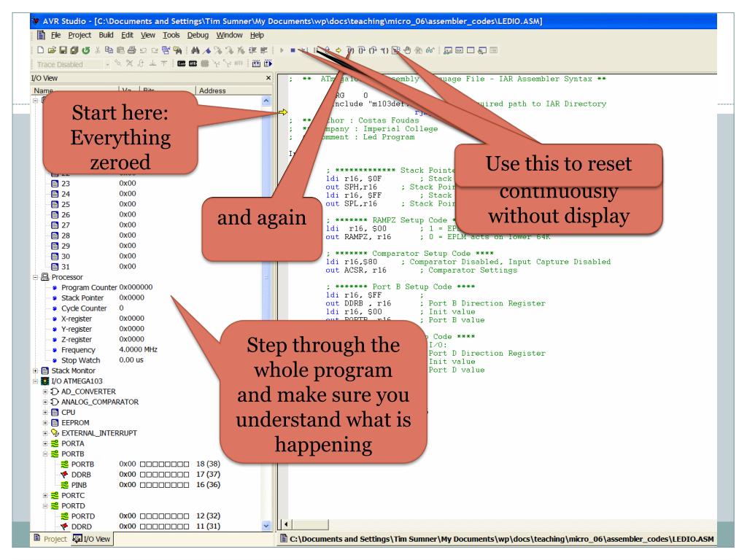This screenshot has width=747, height=560.
Task: Toggle bookmark with the blue flag icon
Action: click(x=206, y=50)
